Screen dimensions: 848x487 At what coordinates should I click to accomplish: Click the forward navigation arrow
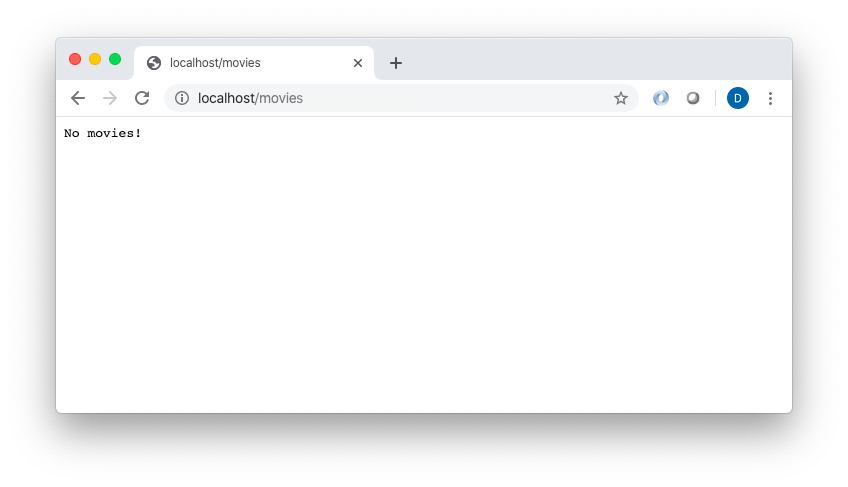click(110, 98)
